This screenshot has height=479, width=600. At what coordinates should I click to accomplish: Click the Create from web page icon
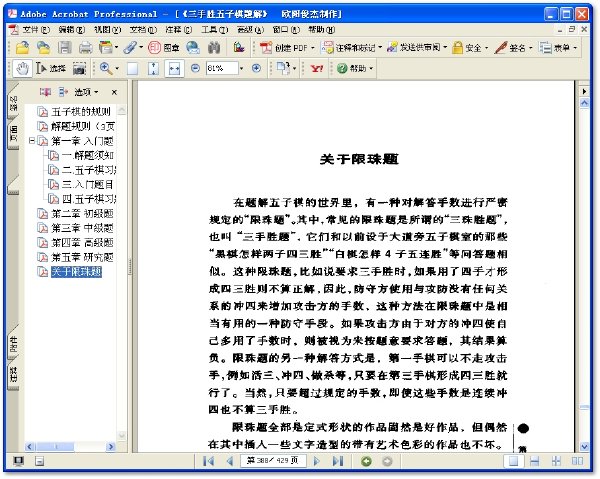pos(43,47)
